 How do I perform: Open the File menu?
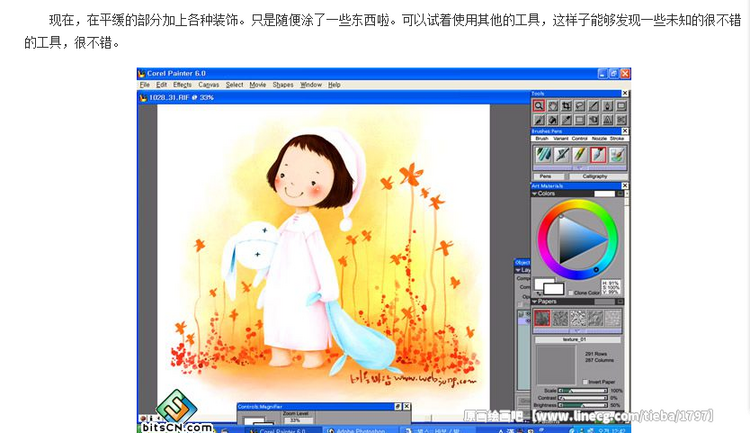pos(144,85)
